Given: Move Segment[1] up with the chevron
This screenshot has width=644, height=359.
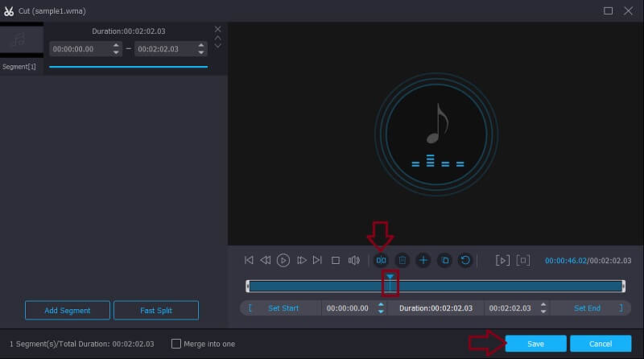Looking at the screenshot, I should click(217, 38).
